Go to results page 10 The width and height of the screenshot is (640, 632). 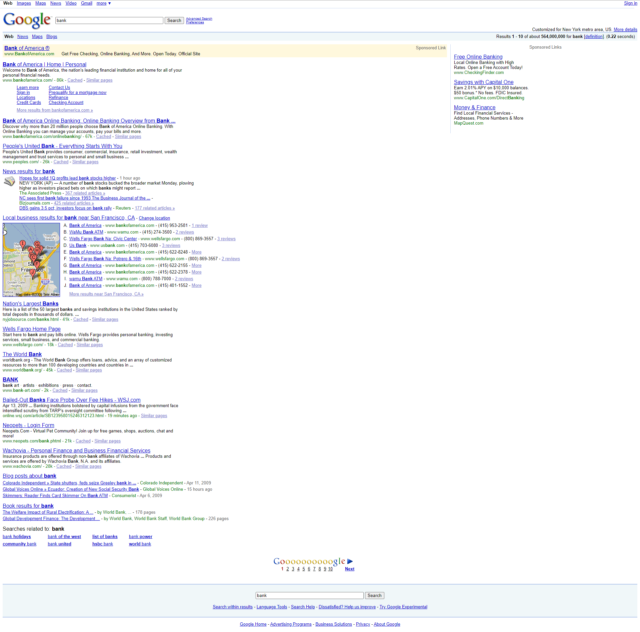[330, 569]
